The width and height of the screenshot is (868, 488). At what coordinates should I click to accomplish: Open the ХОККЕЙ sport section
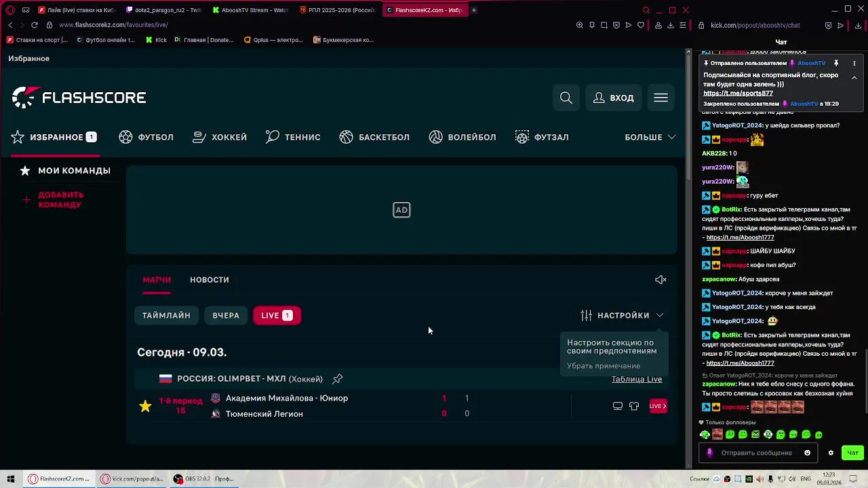pos(220,137)
